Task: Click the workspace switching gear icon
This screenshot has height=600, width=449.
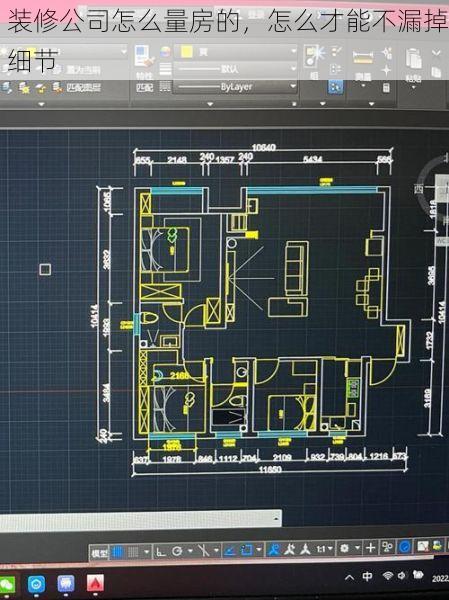Action: point(344,548)
